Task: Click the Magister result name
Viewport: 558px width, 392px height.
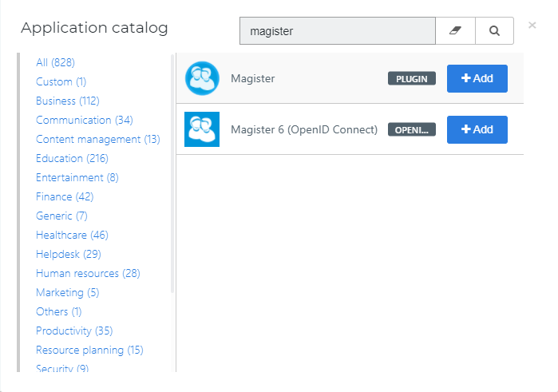Action: coord(253,79)
